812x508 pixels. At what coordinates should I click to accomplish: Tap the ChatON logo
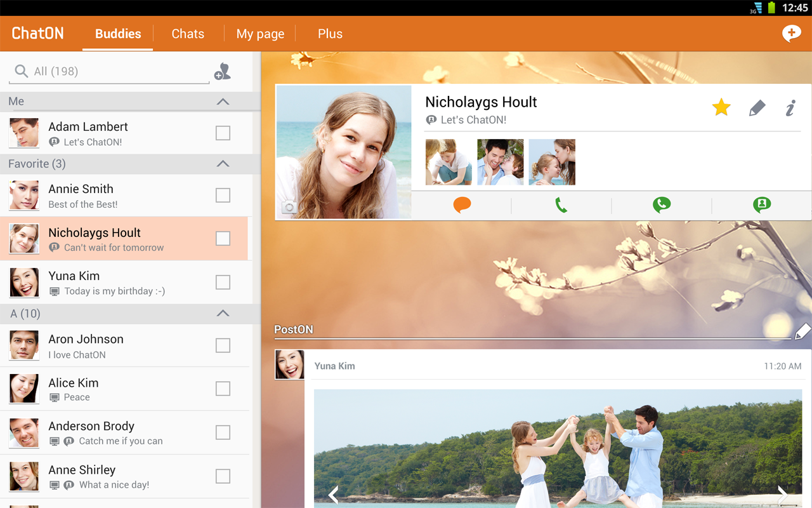pos(38,33)
